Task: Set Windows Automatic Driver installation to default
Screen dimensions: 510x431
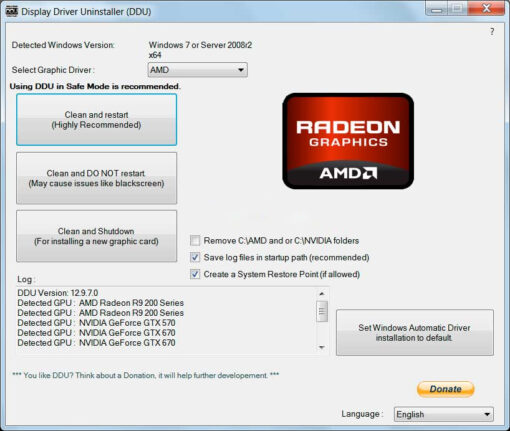Action: 415,333
